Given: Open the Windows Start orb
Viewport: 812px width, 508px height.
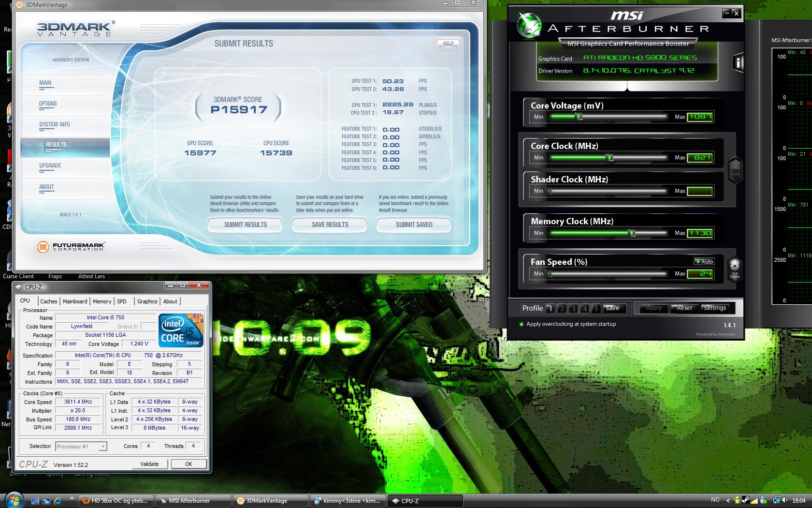Looking at the screenshot, I should (14, 500).
